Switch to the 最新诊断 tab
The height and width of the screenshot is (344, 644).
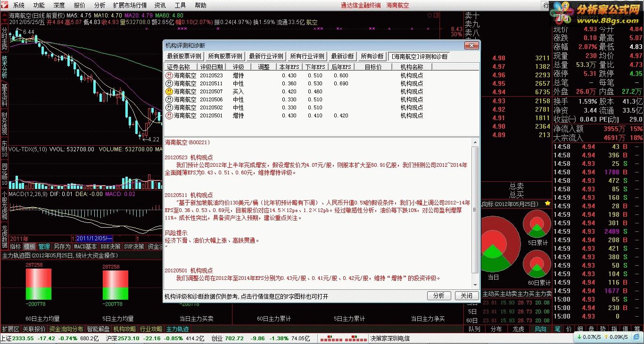342,56
